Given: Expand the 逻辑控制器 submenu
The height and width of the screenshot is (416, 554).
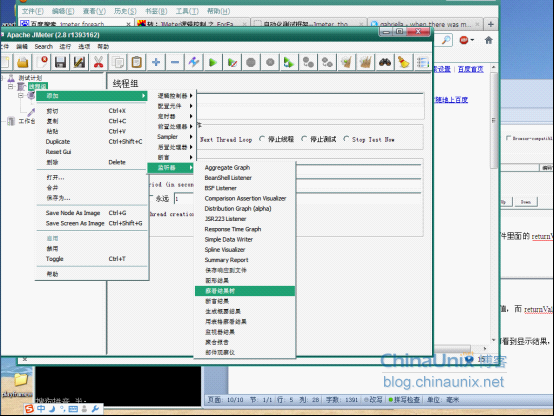Looking at the screenshot, I should [x=175, y=96].
